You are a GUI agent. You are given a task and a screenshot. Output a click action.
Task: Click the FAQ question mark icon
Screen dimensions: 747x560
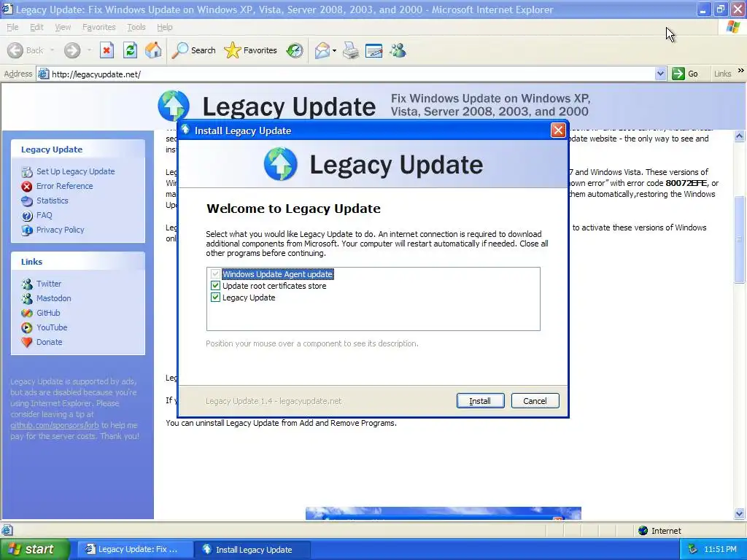(x=27, y=216)
